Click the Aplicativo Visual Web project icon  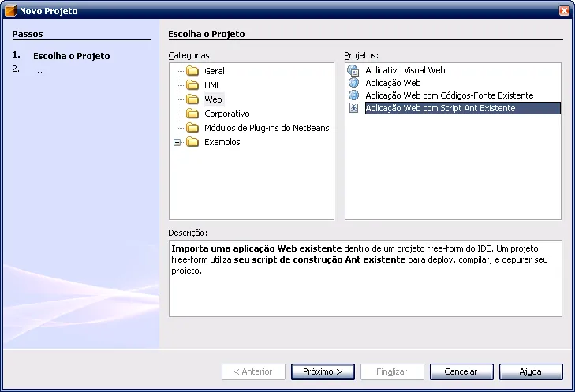coord(353,70)
